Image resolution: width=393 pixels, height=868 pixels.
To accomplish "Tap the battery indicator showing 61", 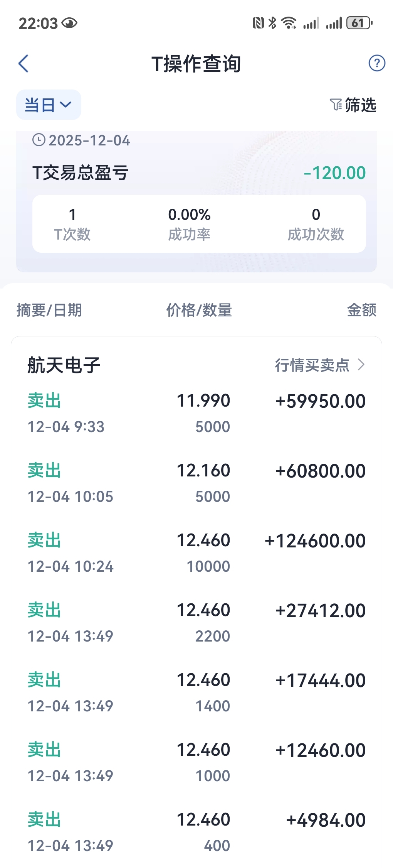I will tap(359, 23).
